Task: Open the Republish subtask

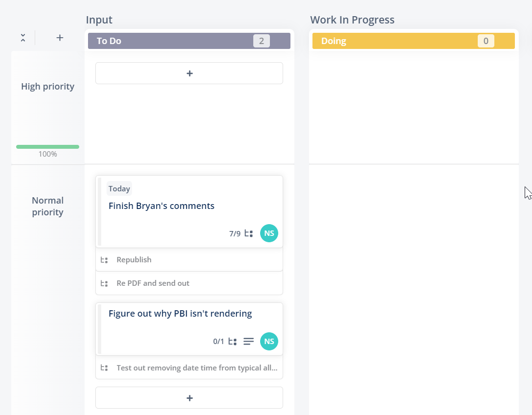Action: (189, 260)
